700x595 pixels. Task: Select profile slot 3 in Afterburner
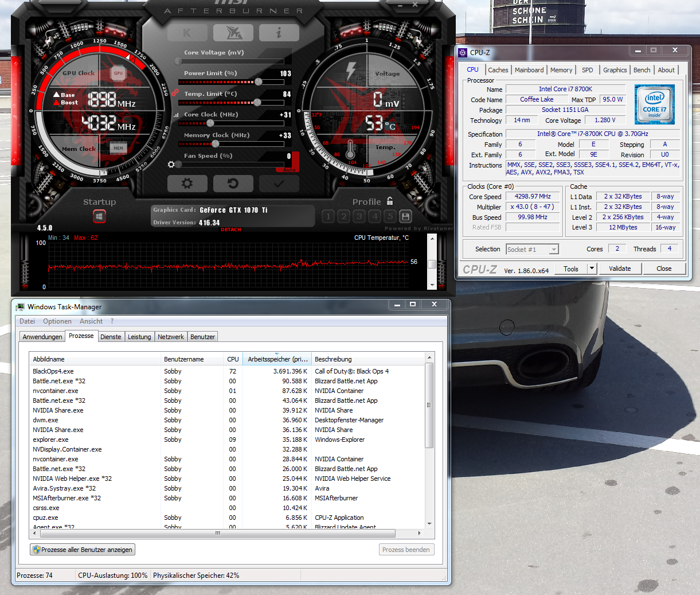tap(359, 216)
